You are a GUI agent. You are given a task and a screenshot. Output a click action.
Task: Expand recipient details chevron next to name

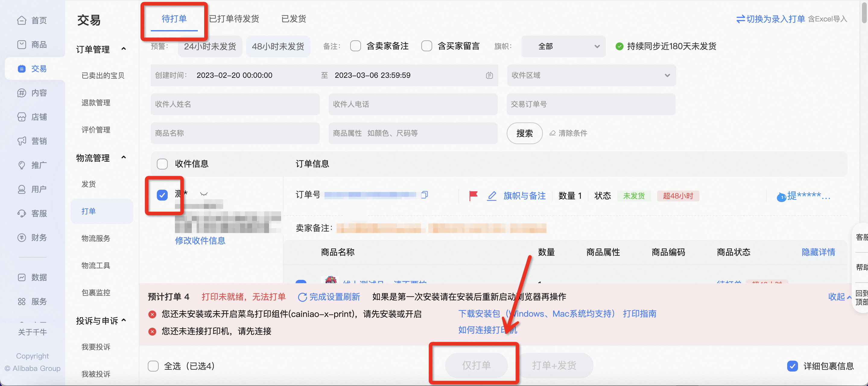[x=204, y=194]
